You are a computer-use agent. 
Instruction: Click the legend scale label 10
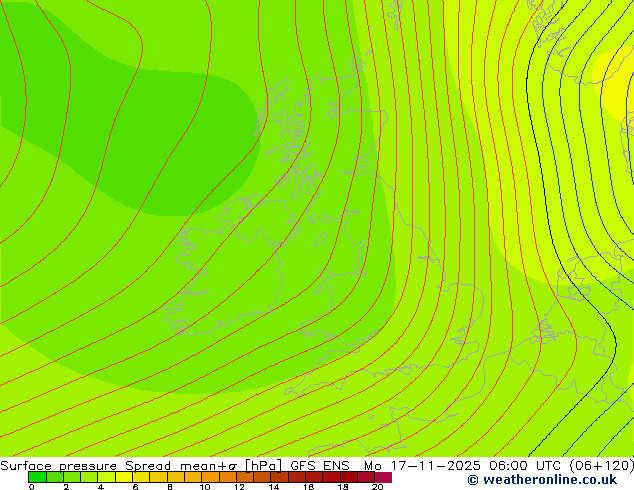coord(205,487)
